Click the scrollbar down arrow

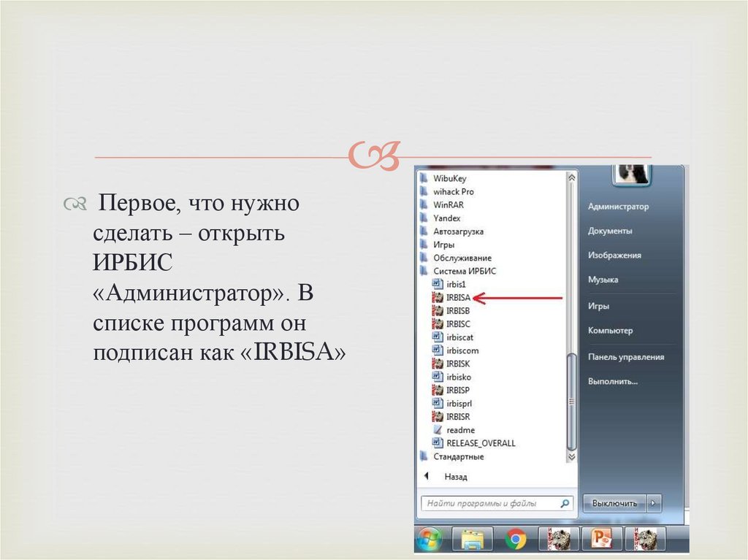[x=571, y=456]
